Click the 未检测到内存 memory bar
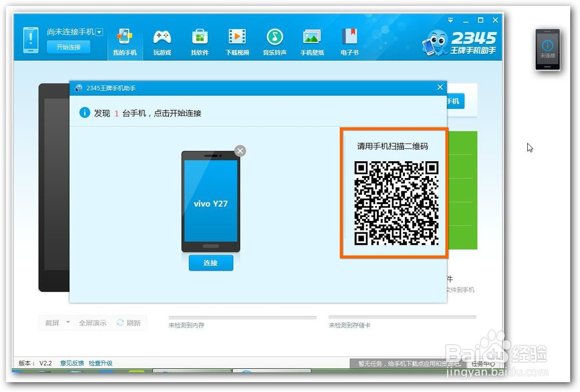Image resolution: width=580 pixels, height=392 pixels. (242, 317)
